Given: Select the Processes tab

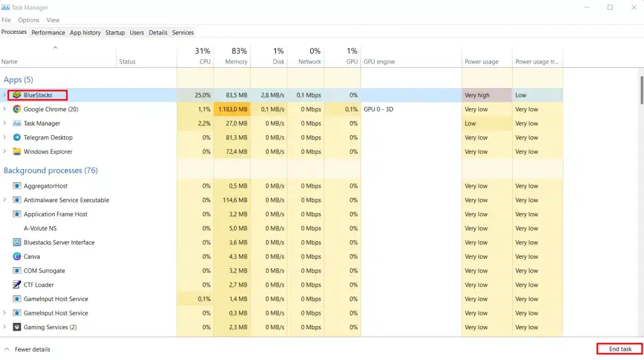Looking at the screenshot, I should pyautogui.click(x=14, y=32).
